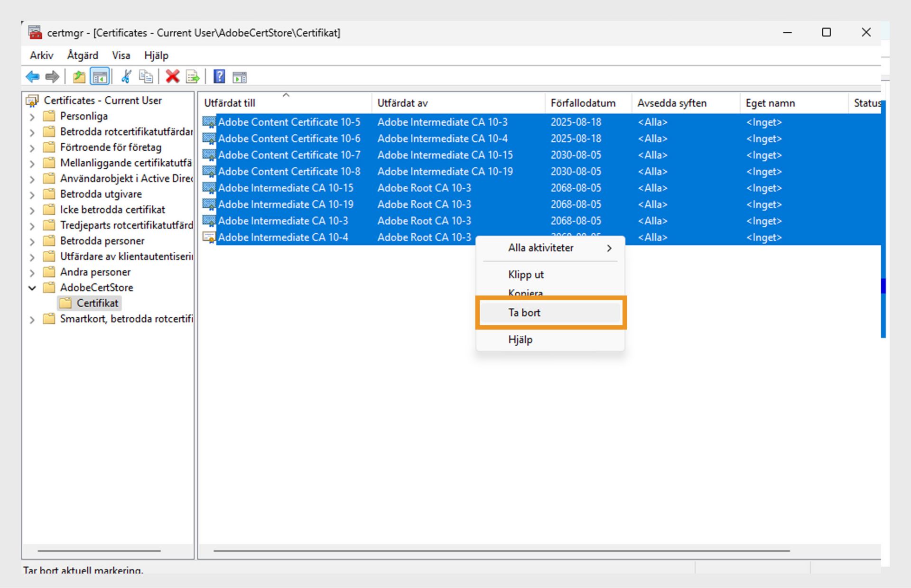Expand the Personliga tree node
The height and width of the screenshot is (588, 911).
[x=32, y=117]
